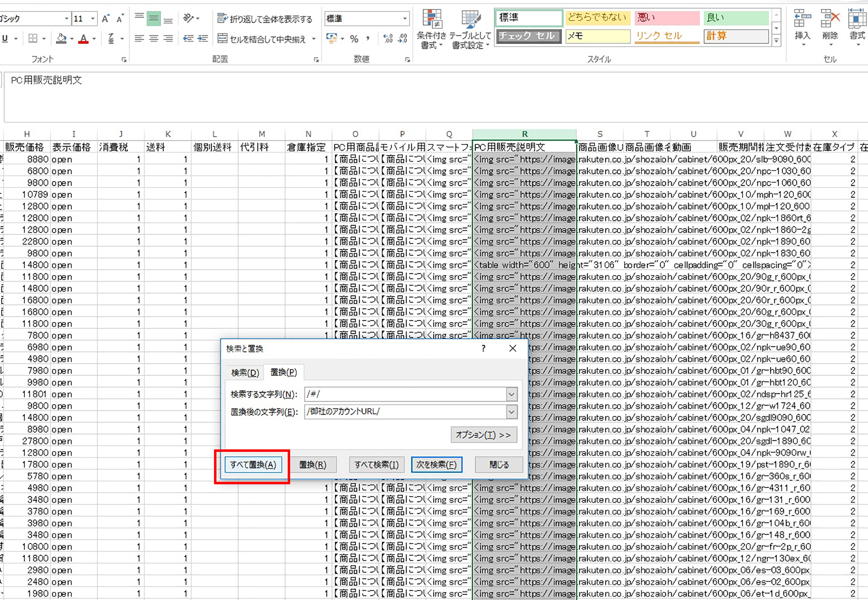Click the red font color A icon
Image resolution: width=868 pixels, height=600 pixels.
tap(84, 38)
